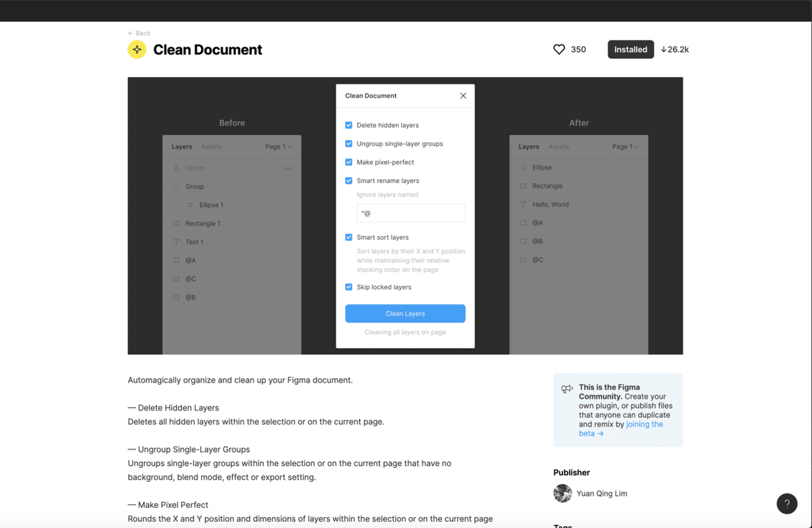This screenshot has height=528, width=812.
Task: Go back using the Back link
Action: (139, 33)
